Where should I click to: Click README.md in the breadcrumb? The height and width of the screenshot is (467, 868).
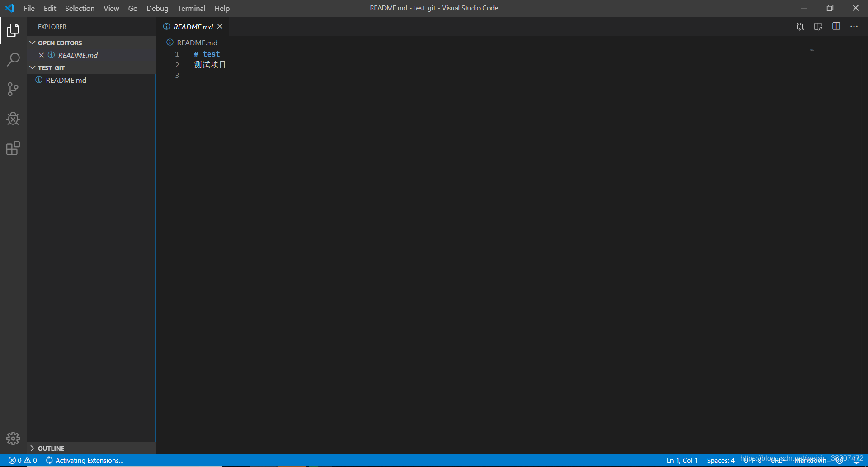click(x=197, y=43)
